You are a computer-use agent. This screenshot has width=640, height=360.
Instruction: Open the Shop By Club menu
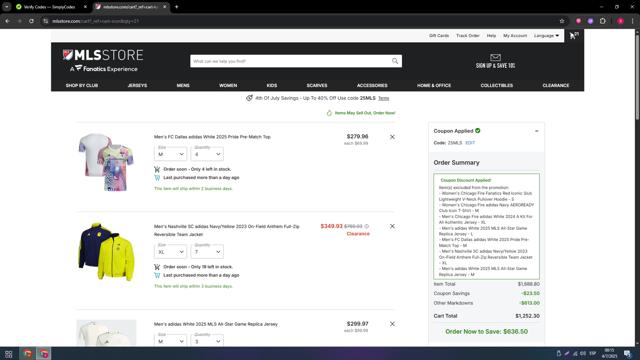tap(82, 85)
